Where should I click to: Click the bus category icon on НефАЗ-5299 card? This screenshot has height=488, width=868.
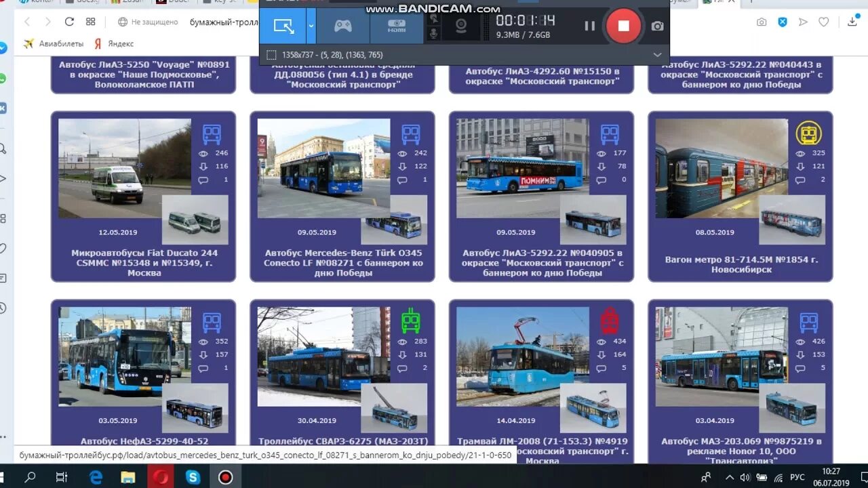coord(212,322)
